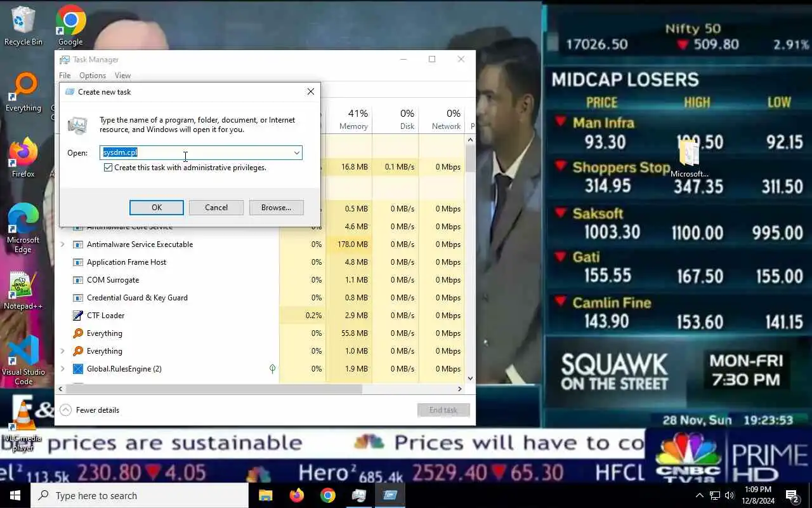
Task: Open the Recycle Bin desktop icon
Action: [x=23, y=26]
